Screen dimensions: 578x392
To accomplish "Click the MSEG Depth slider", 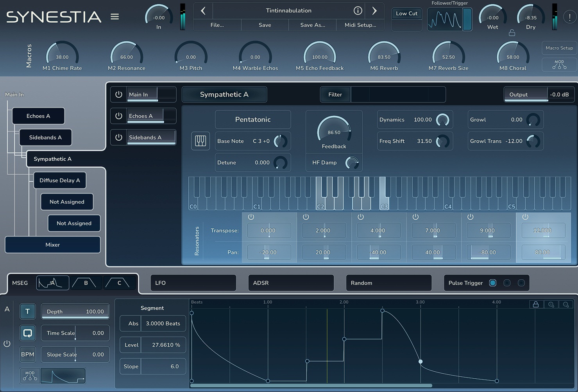I will pyautogui.click(x=75, y=311).
